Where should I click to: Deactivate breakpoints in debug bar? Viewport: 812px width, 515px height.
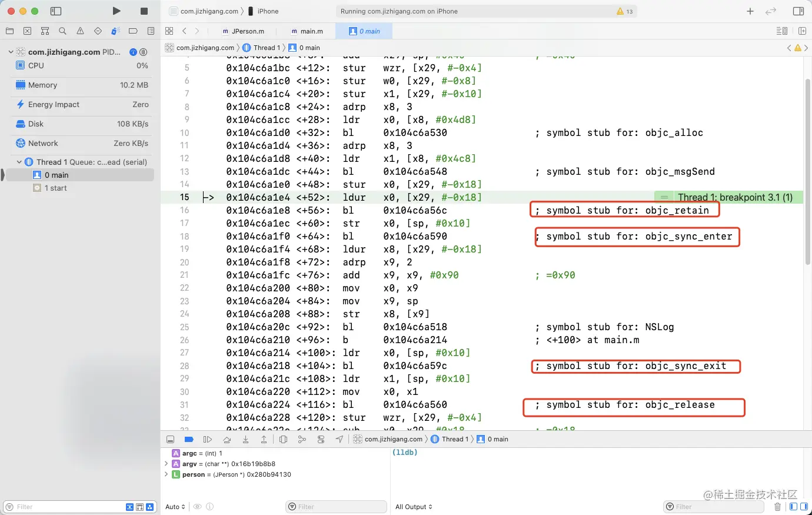point(189,439)
